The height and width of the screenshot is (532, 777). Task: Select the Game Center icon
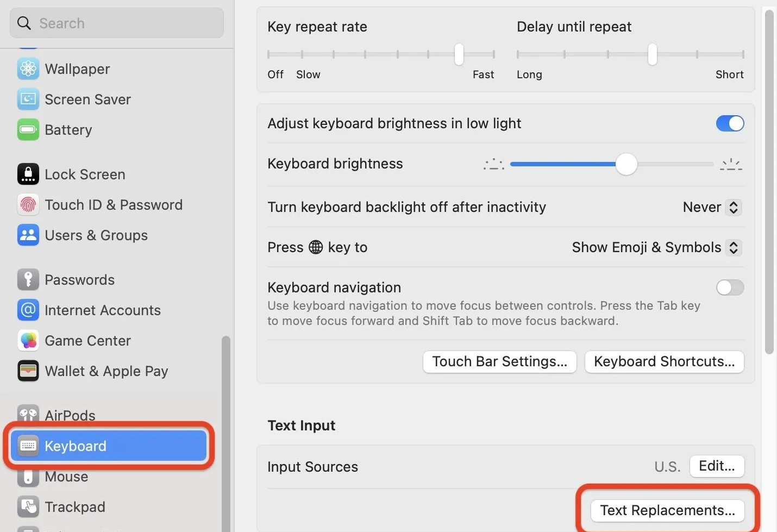point(28,340)
